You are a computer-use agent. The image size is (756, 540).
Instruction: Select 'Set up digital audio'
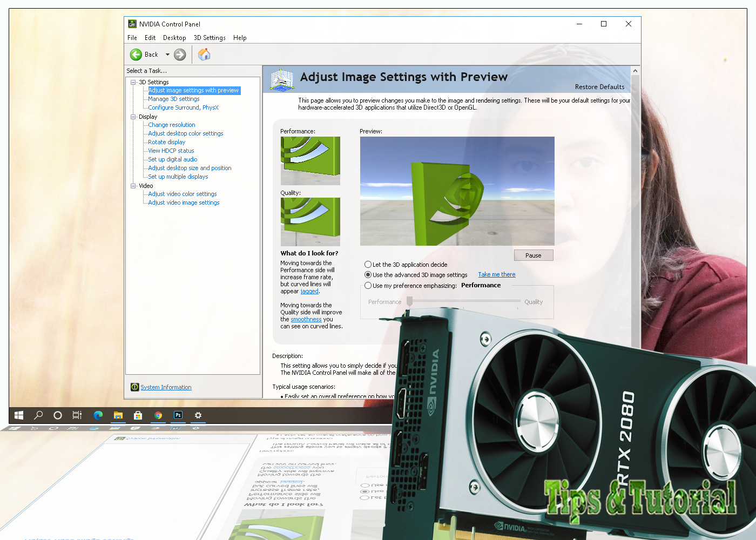[173, 159]
